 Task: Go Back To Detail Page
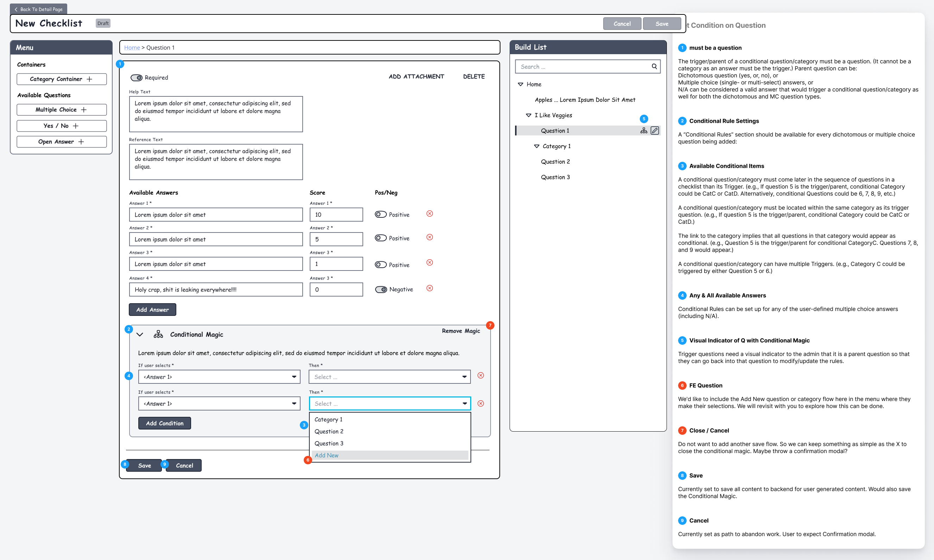point(38,9)
